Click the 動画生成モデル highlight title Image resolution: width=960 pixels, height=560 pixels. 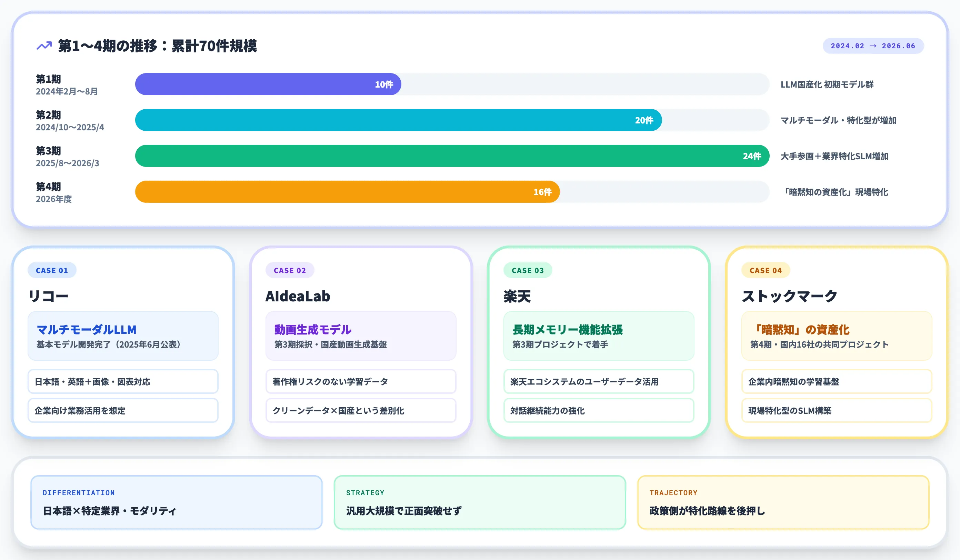point(313,329)
